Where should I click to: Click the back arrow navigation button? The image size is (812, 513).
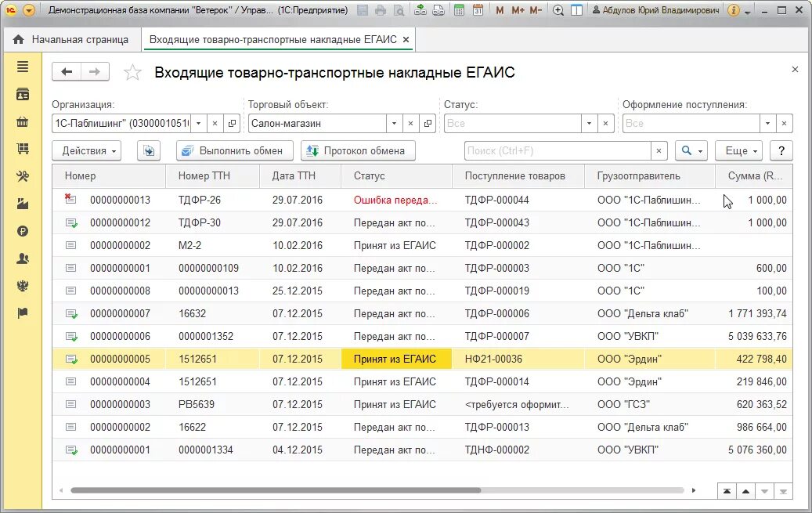coord(67,72)
